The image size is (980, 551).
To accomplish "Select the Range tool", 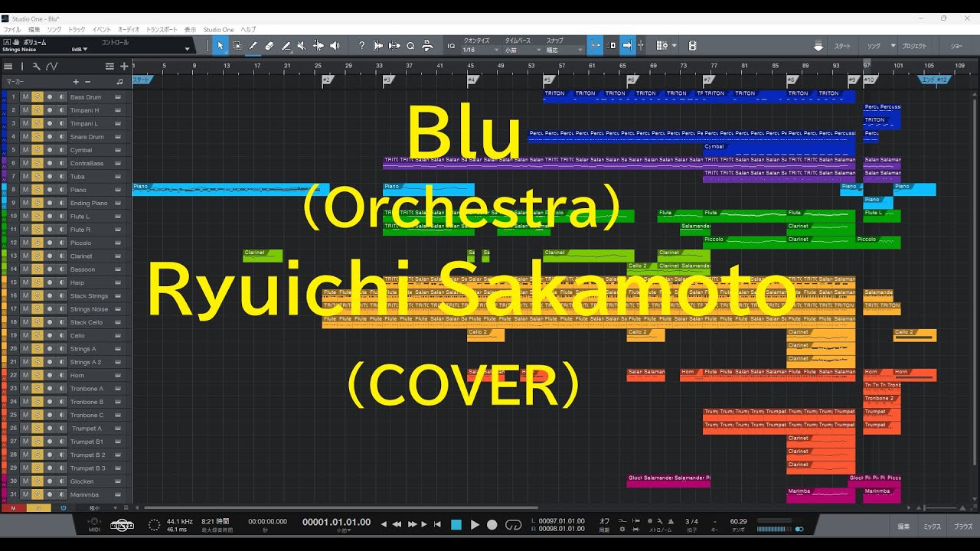I will [x=237, y=46].
